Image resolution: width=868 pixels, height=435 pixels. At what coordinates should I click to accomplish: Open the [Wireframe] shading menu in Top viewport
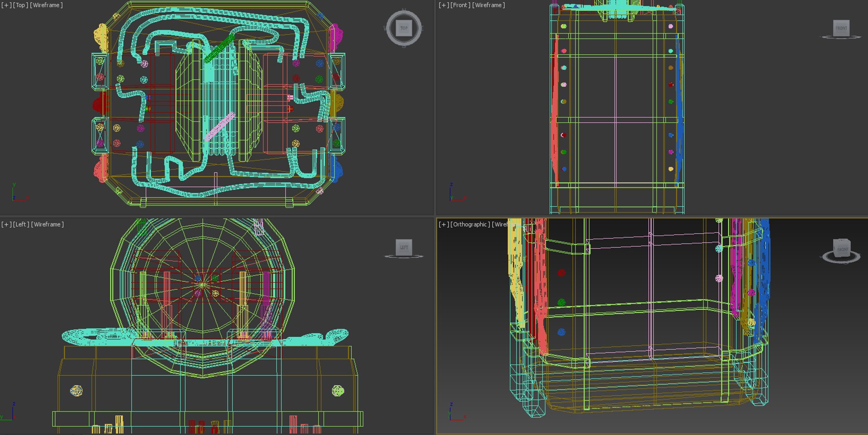46,5
